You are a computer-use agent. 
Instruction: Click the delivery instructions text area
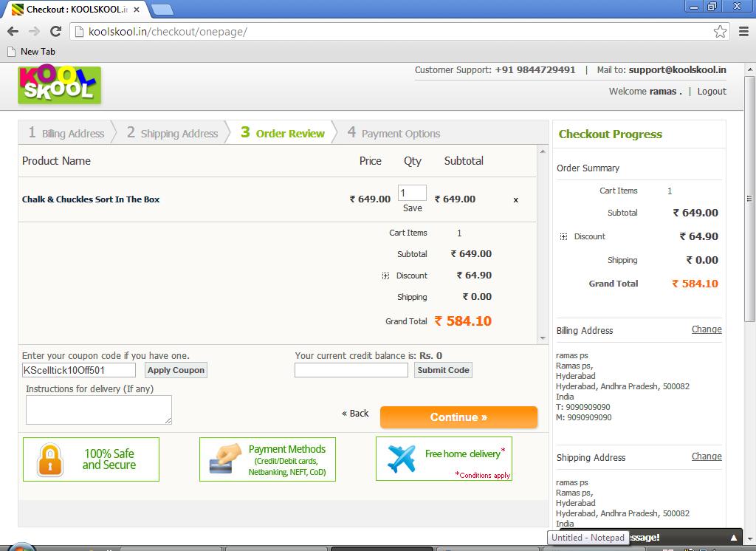98,410
